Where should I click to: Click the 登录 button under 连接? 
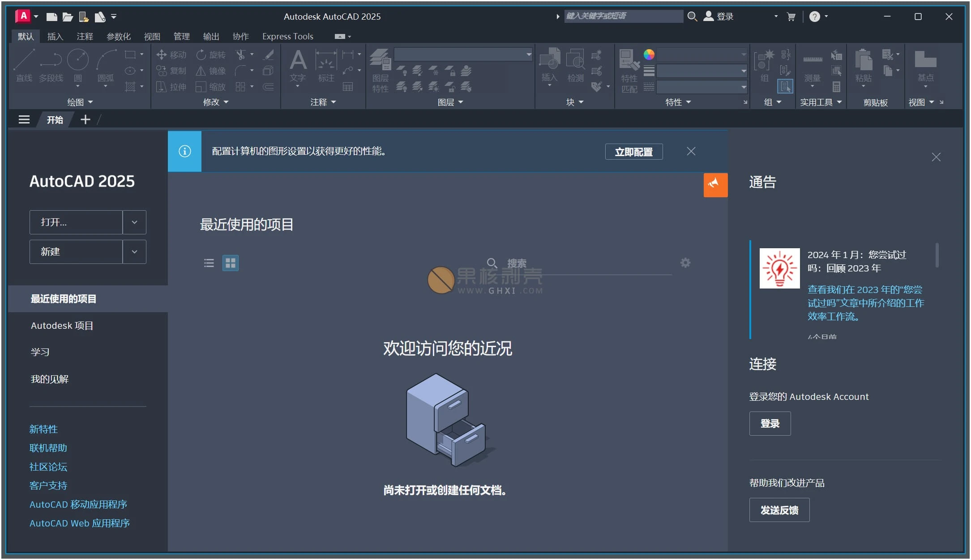click(x=770, y=424)
